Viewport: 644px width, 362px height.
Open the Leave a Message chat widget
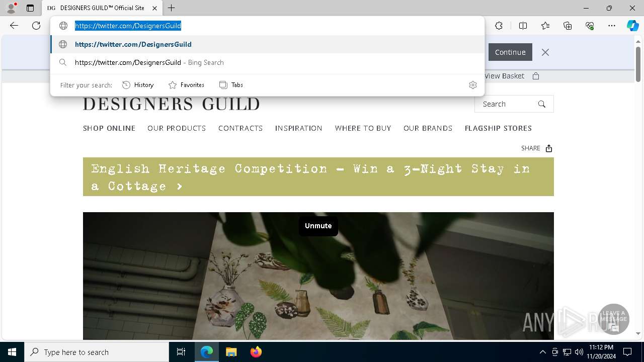click(614, 319)
